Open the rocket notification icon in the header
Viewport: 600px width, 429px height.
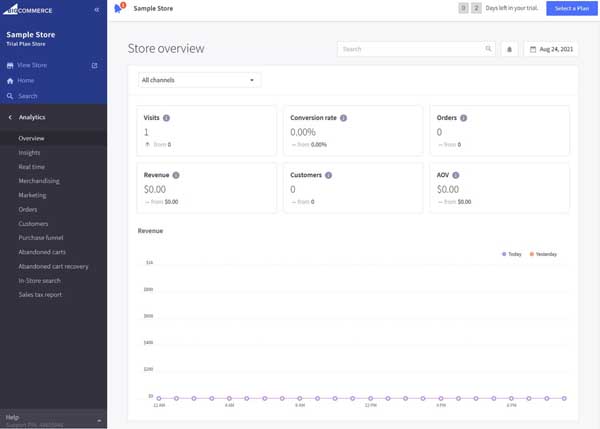[x=119, y=7]
